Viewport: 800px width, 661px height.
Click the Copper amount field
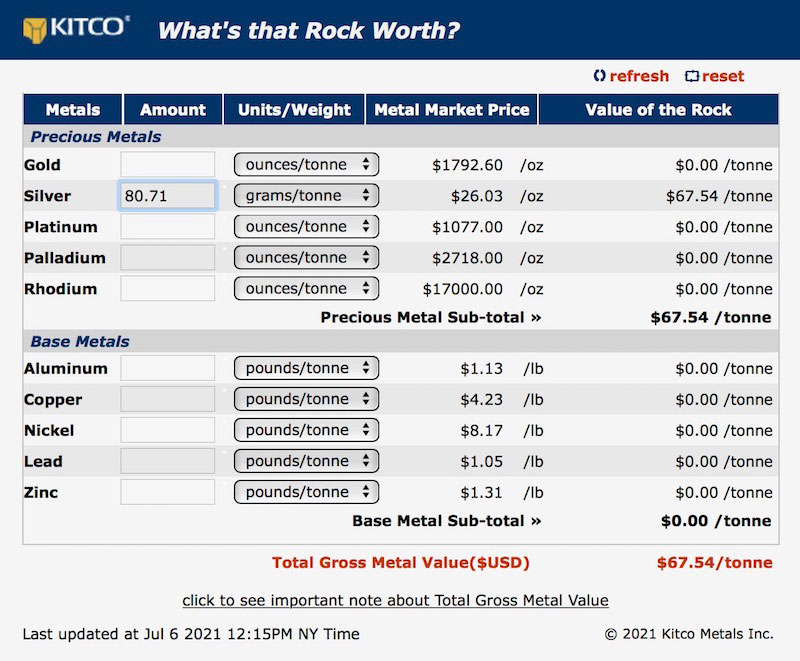click(x=168, y=399)
